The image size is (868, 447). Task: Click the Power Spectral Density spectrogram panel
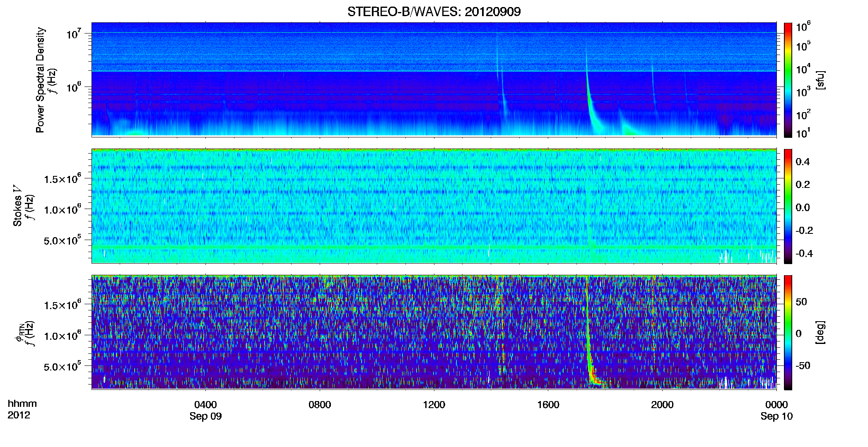point(434,79)
